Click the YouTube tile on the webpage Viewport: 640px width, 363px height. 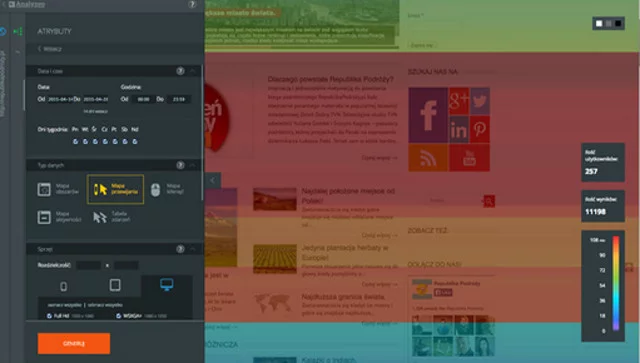469,158
